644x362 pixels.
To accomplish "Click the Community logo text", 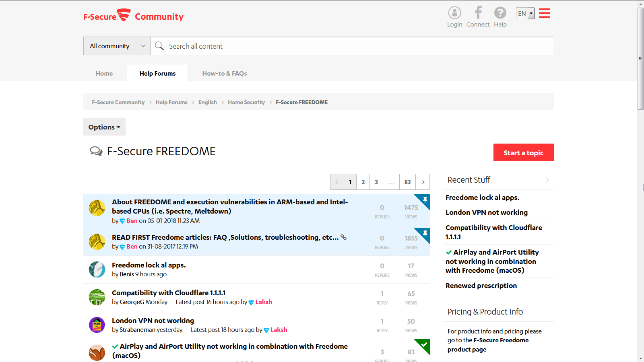I will click(159, 16).
